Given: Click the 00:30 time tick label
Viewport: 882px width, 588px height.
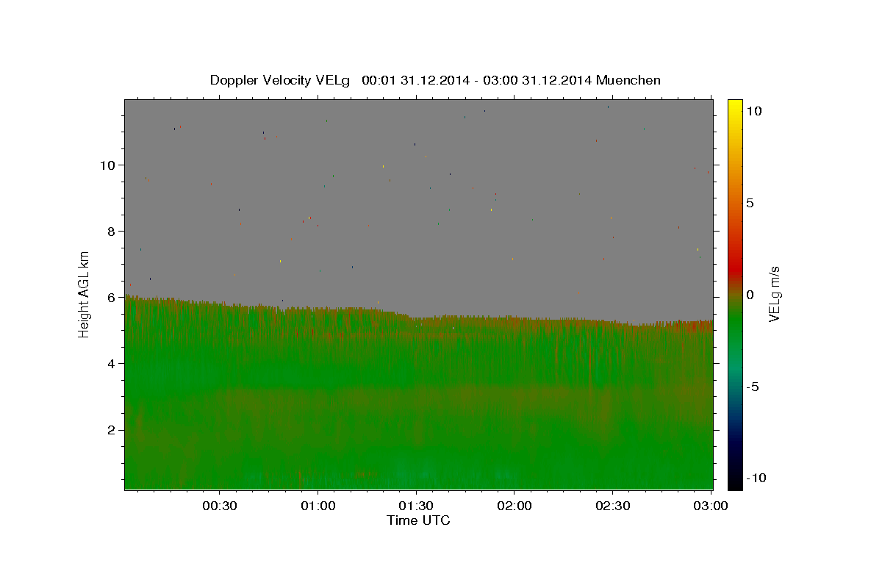Looking at the screenshot, I should tap(220, 506).
